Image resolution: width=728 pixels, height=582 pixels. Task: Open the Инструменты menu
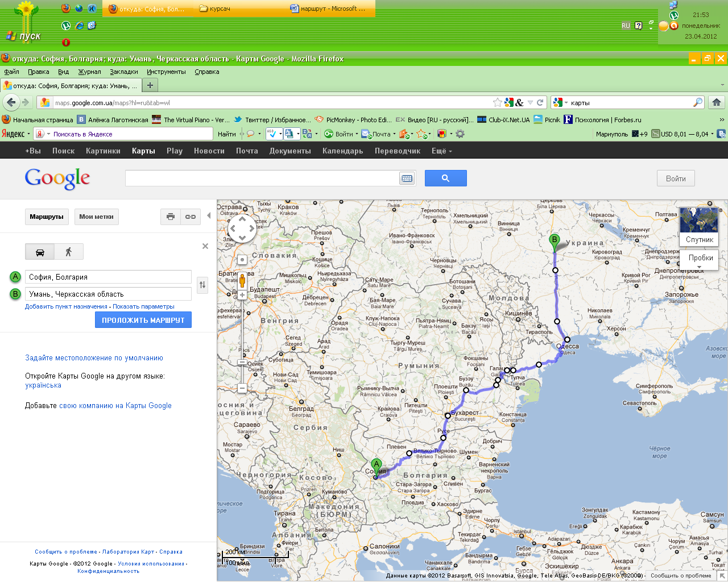(166, 72)
